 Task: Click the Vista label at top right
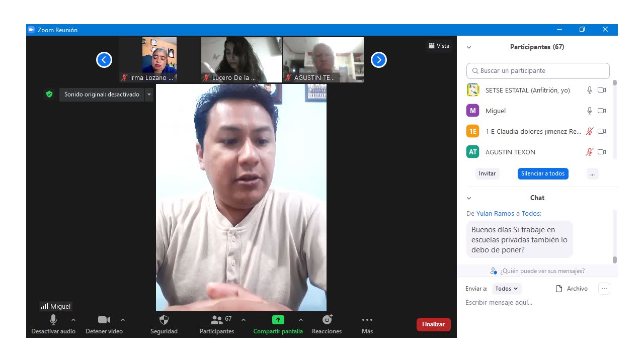coord(443,46)
